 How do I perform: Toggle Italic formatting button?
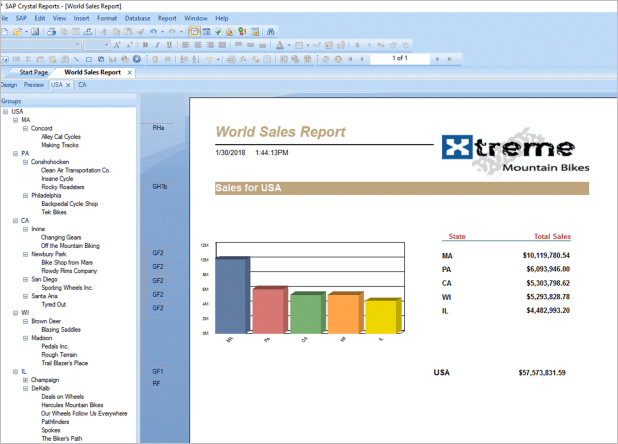point(157,45)
